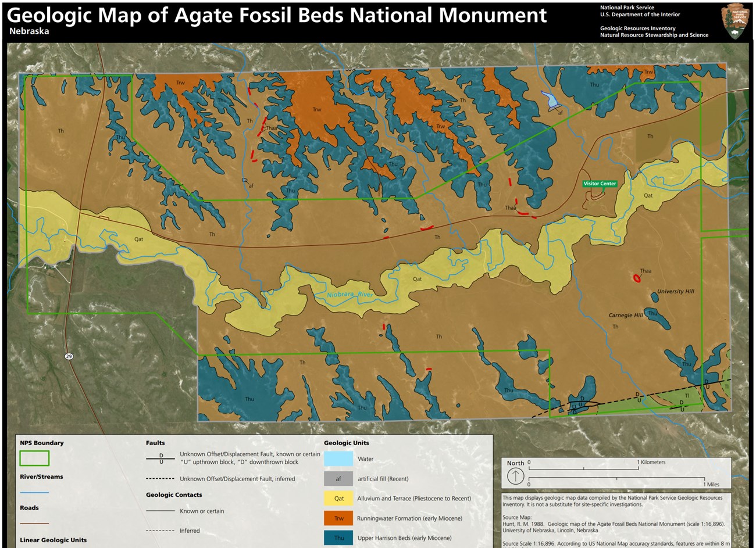Click the D/U known fault legend symbol
Image resolution: width=756 pixels, height=548 pixels.
click(x=161, y=459)
